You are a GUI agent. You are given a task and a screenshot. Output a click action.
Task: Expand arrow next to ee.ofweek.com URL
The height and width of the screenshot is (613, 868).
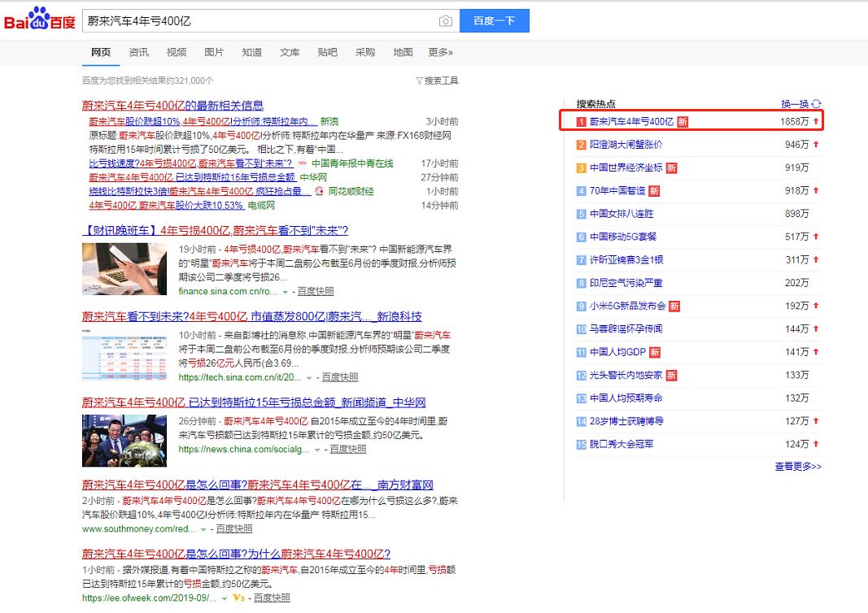[225, 598]
